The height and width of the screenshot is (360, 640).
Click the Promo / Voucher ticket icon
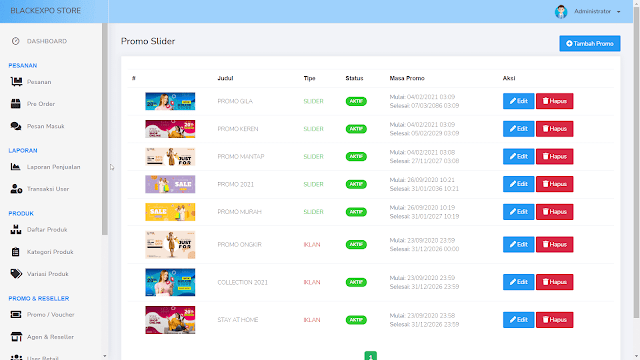point(16,314)
